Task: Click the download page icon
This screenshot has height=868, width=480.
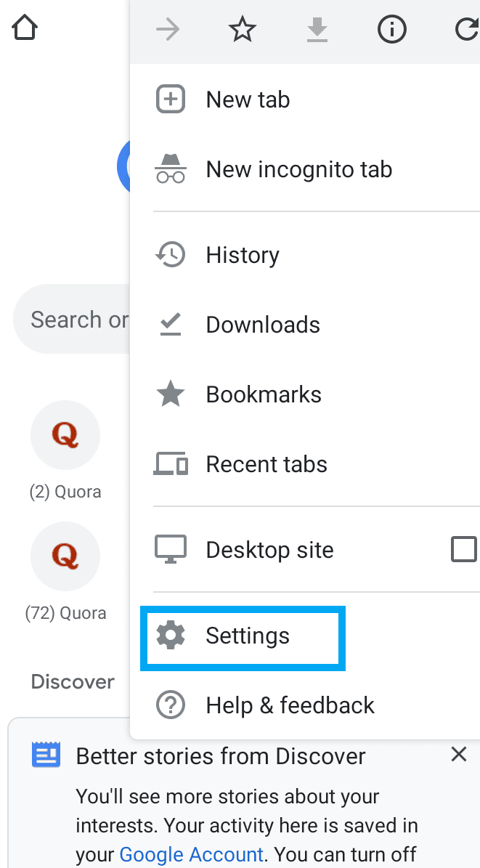Action: (317, 30)
